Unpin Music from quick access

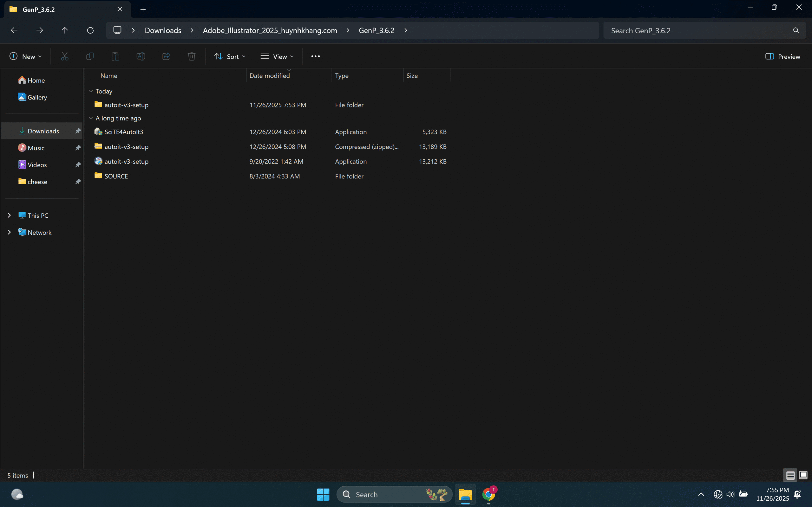point(78,148)
